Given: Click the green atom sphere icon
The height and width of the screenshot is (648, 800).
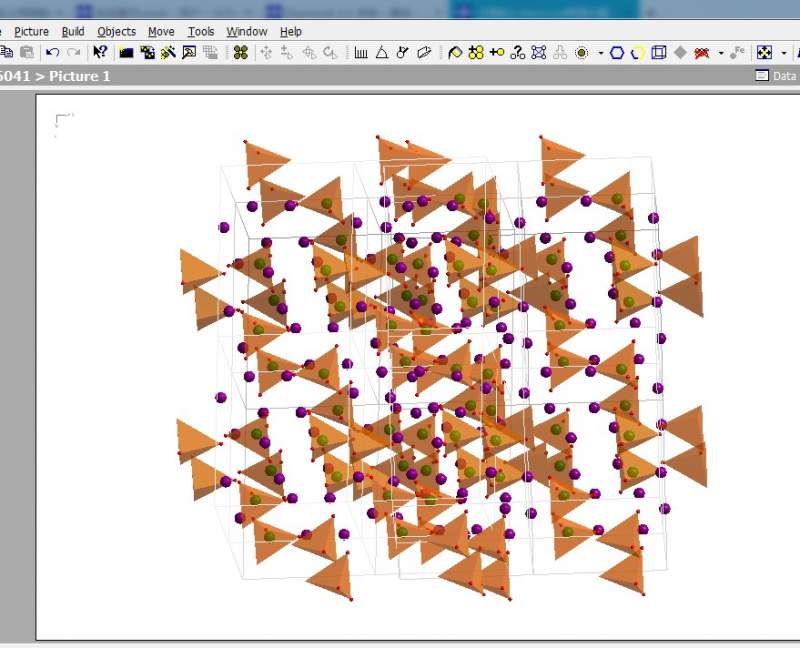Looking at the screenshot, I should pyautogui.click(x=581, y=53).
